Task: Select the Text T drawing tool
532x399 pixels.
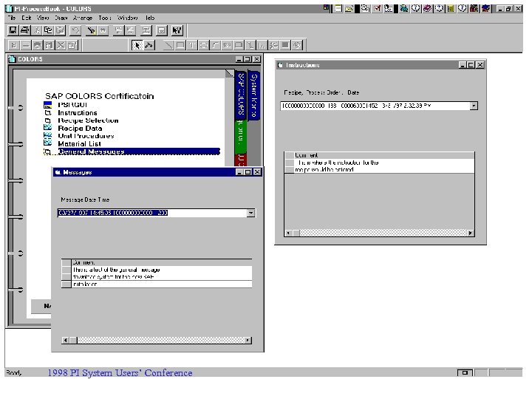Action: pyautogui.click(x=192, y=45)
